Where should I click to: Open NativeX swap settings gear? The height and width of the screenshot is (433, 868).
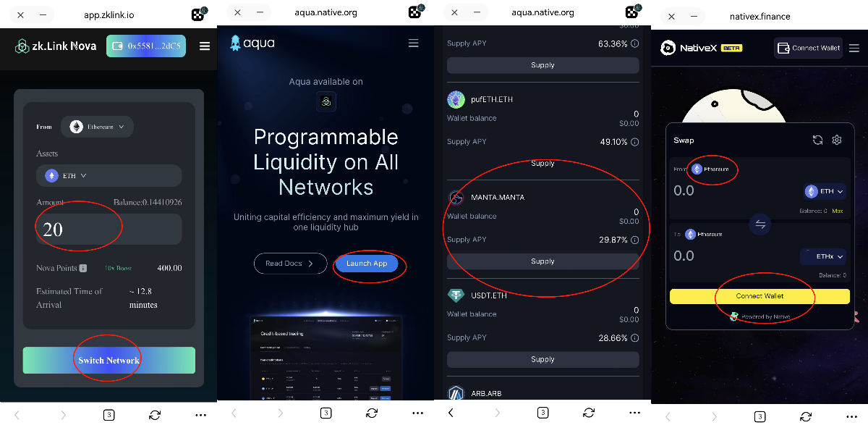pyautogui.click(x=837, y=140)
